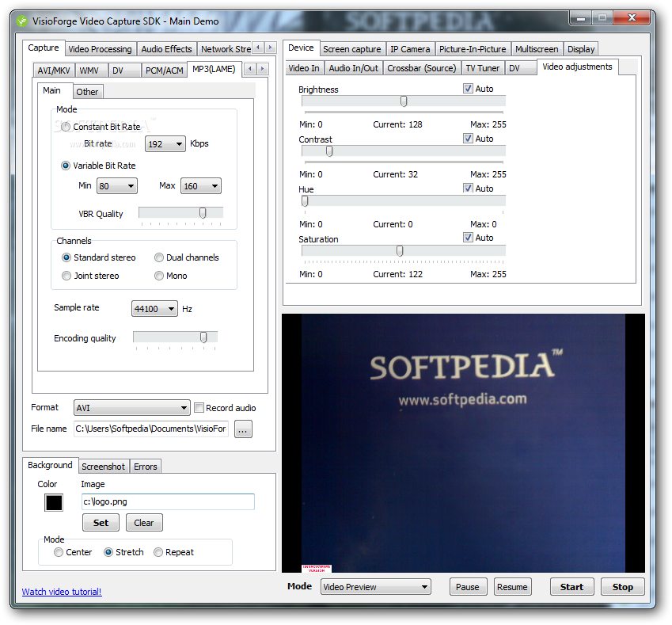Image resolution: width=672 pixels, height=625 pixels.
Task: Open the Picture-In-Picture tab
Action: coord(473,49)
